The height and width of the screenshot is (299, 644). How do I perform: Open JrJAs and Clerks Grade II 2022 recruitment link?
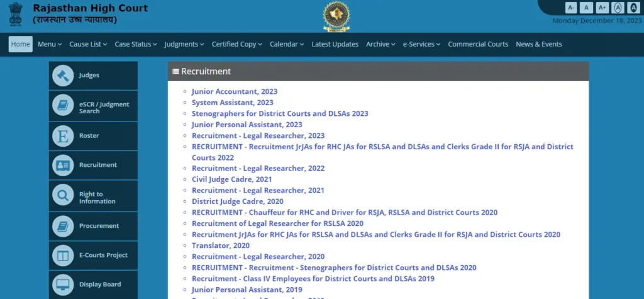(x=382, y=152)
